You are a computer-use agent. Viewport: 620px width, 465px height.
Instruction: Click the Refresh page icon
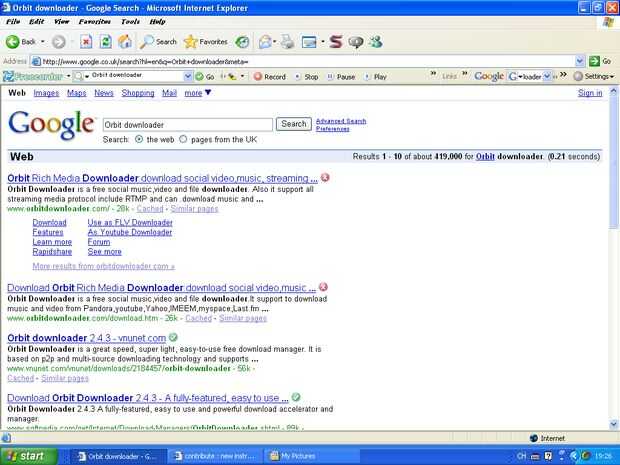(106, 42)
